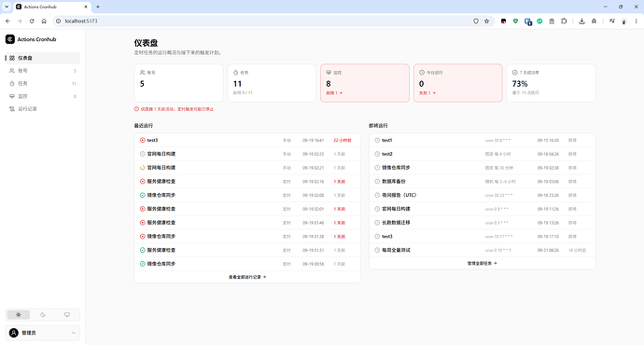This screenshot has width=644, height=345.
Task: Open 监控 in the sidebar
Action: [x=42, y=96]
